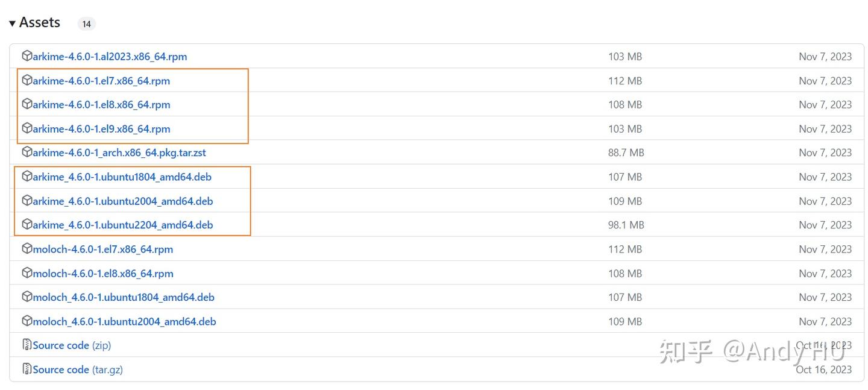Download arkime-4.6.0-1.el9.x86_64.rpm
Screen dimensions: 868x390
tap(101, 129)
